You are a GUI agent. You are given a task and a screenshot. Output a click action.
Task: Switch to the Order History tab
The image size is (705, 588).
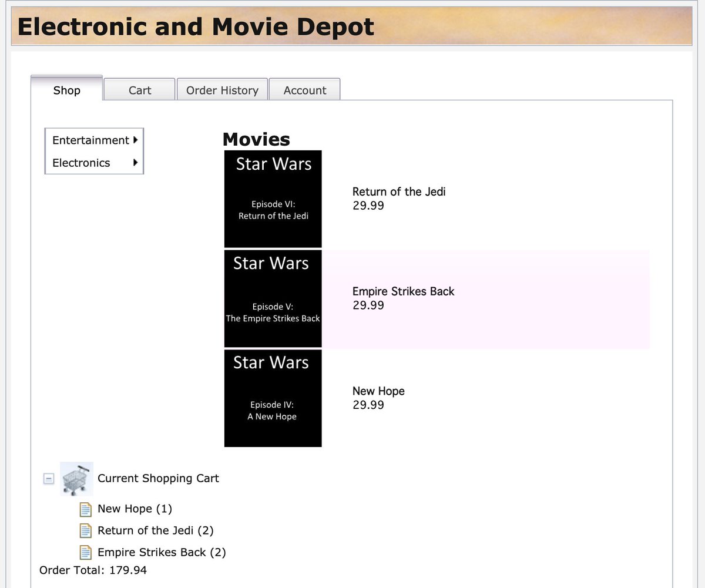tap(222, 90)
